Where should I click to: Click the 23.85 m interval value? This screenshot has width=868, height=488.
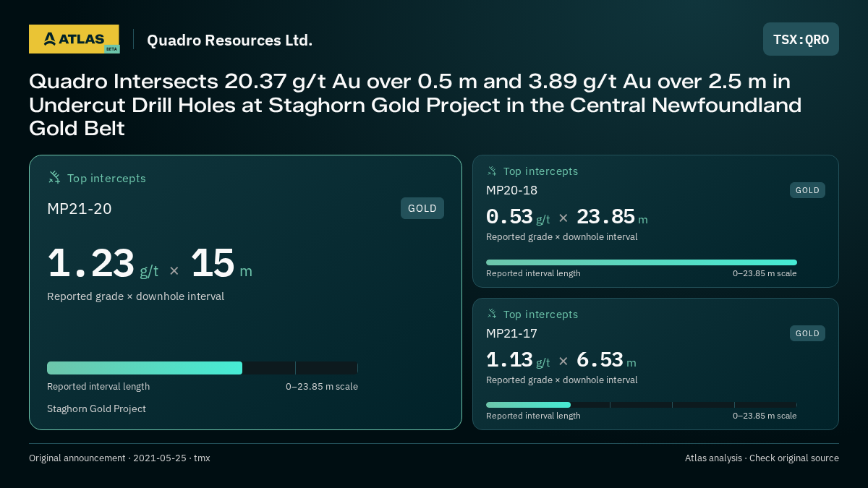(612, 217)
